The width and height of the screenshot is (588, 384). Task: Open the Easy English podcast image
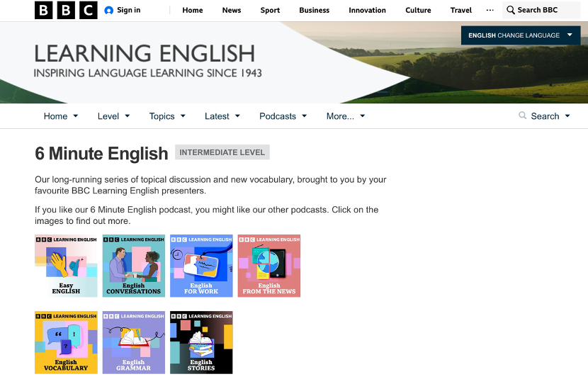pyautogui.click(x=66, y=266)
